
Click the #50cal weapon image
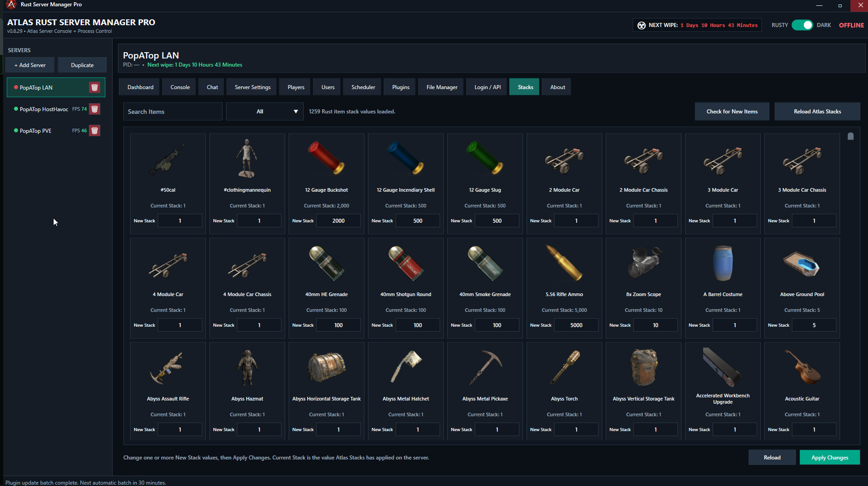tap(168, 159)
